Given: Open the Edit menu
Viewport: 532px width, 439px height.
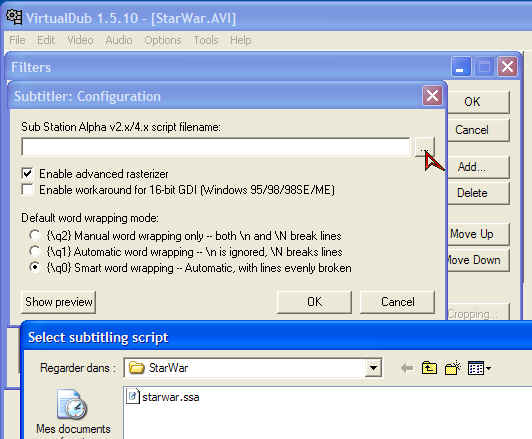Looking at the screenshot, I should [x=46, y=40].
